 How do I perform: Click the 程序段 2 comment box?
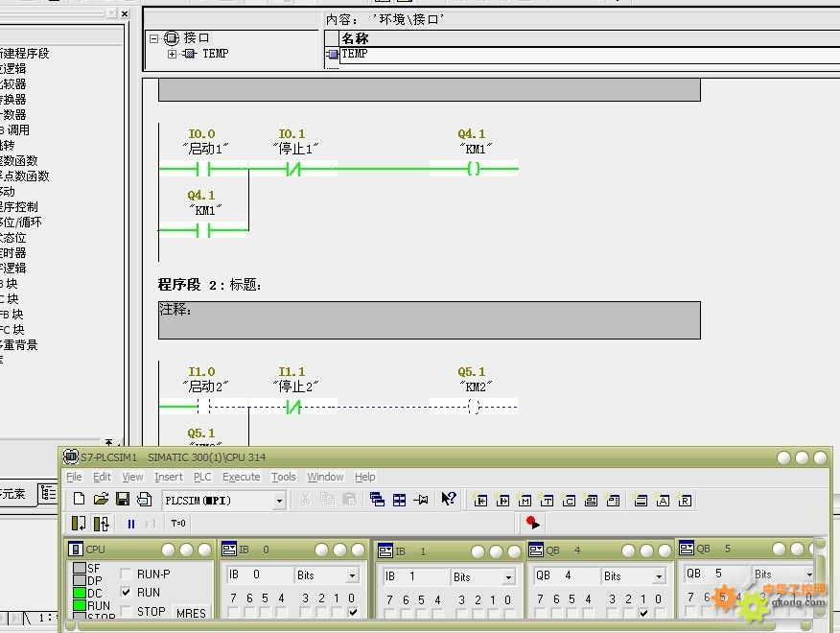point(429,320)
